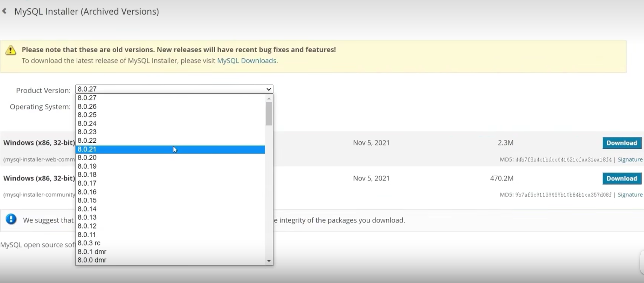Select version 8.0.11 list item

pos(170,235)
